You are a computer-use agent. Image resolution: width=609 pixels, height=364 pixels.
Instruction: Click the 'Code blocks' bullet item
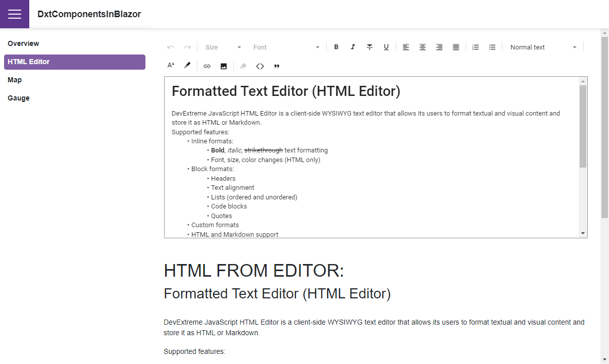pos(229,206)
